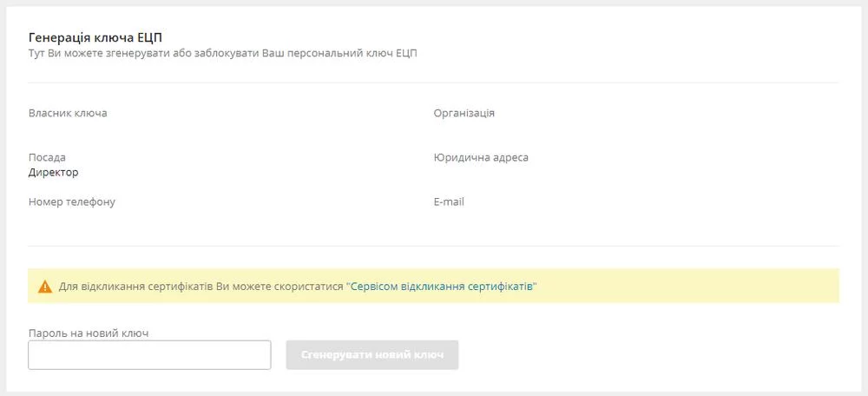Click the "Юридична адреса" label
The image size is (868, 396).
481,157
